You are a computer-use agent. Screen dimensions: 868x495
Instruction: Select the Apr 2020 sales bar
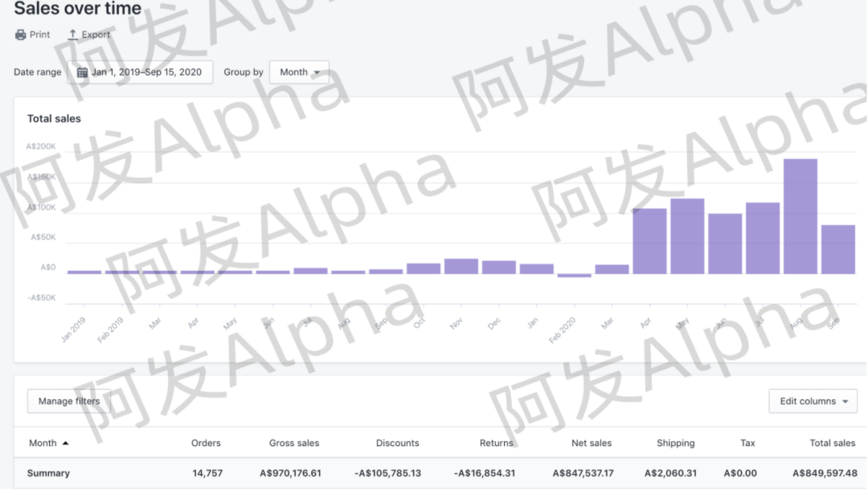click(x=649, y=241)
